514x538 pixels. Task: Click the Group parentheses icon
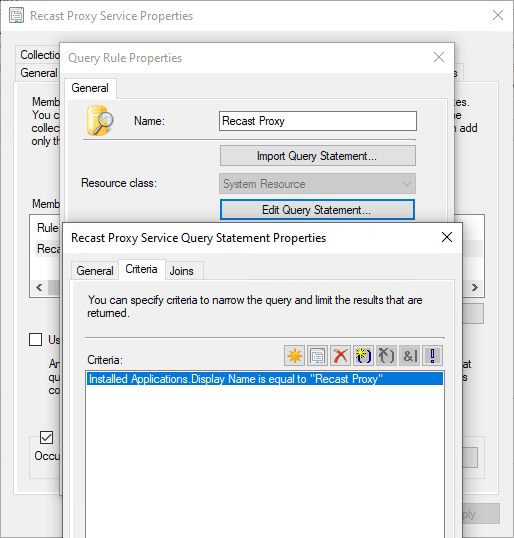(363, 355)
